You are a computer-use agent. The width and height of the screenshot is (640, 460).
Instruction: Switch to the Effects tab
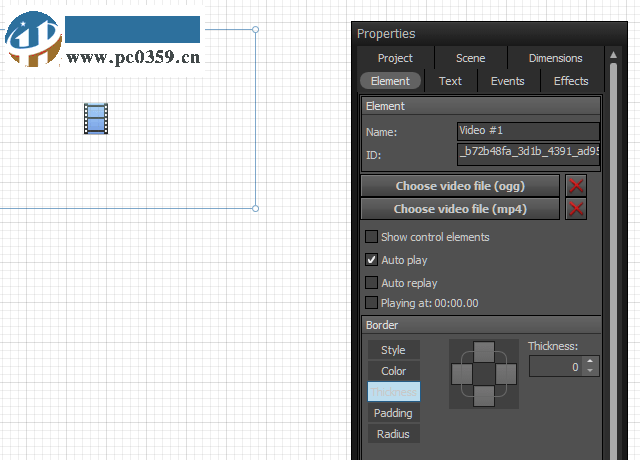(x=571, y=81)
